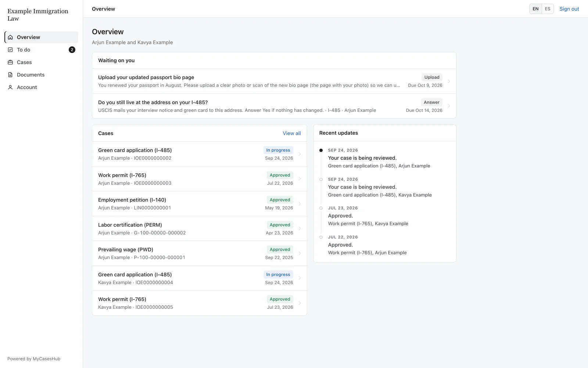Expand chevron for Employment petition (I-140)

point(300,204)
